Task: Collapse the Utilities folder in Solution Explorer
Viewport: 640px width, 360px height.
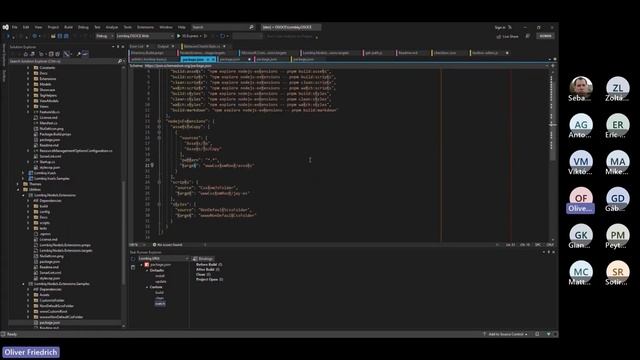Action: click(18, 189)
